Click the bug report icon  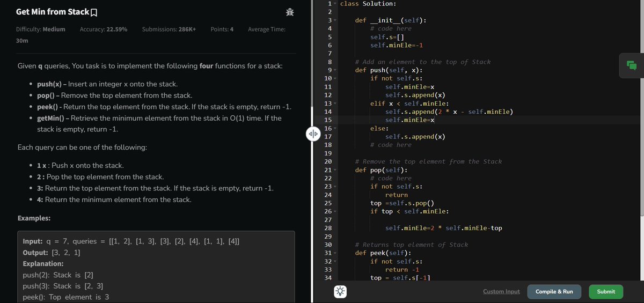point(290,12)
